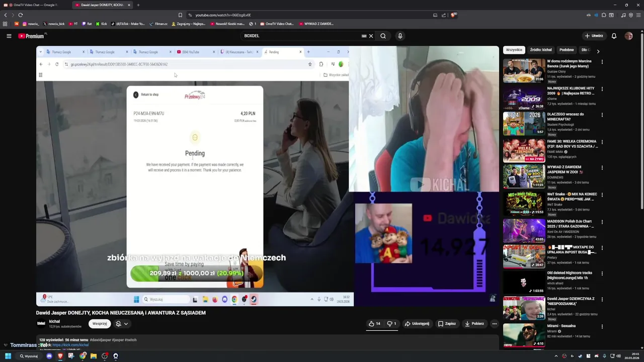Close the Dawid Jasper YouTube browser tab
The width and height of the screenshot is (644, 362).
click(129, 5)
